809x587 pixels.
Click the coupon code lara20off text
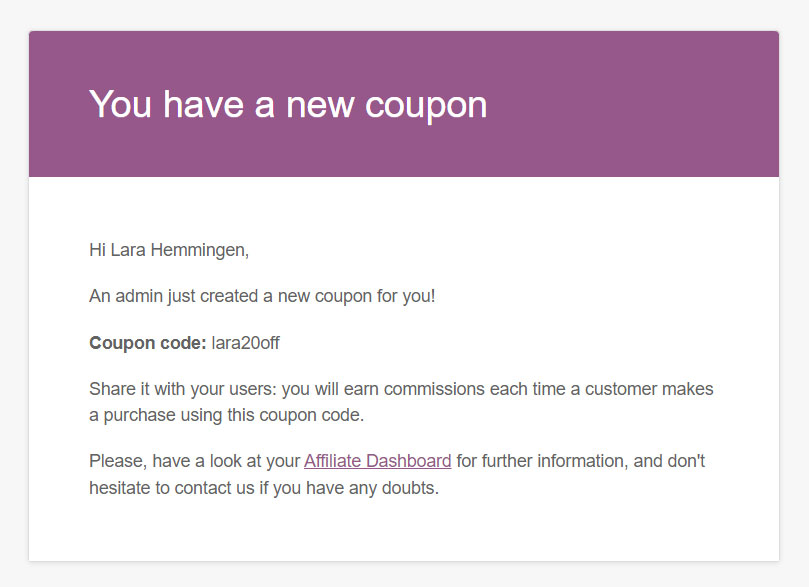pos(246,343)
